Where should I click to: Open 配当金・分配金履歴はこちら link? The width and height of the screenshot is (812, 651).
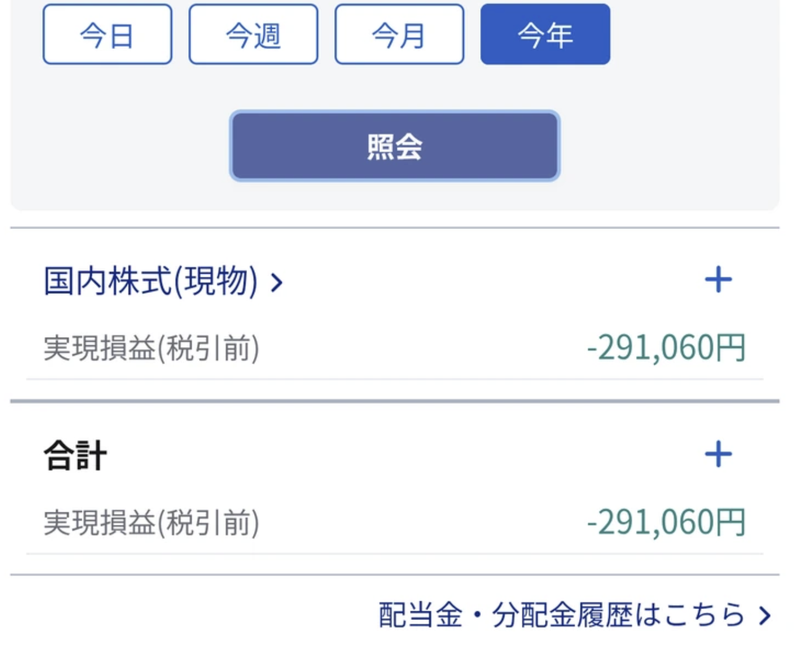point(561,615)
